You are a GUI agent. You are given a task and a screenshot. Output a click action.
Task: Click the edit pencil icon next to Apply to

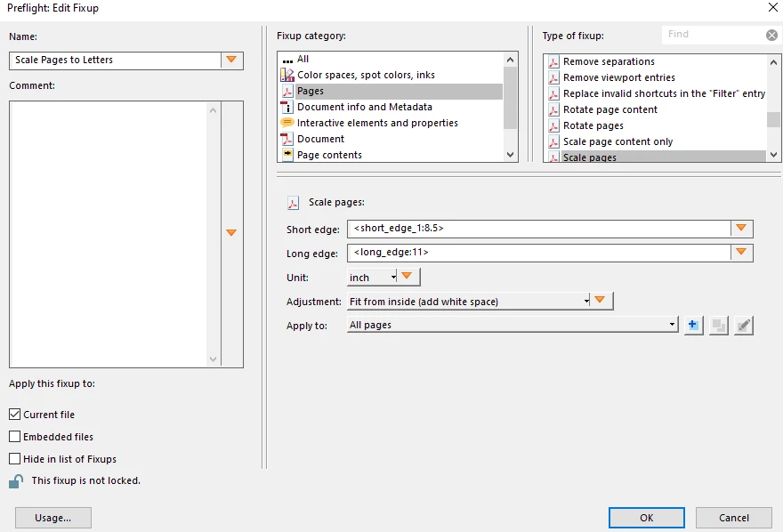tap(744, 326)
